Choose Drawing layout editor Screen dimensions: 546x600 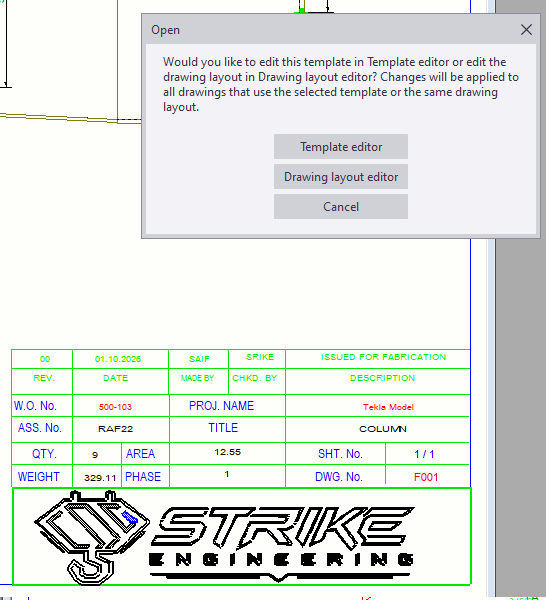(341, 177)
